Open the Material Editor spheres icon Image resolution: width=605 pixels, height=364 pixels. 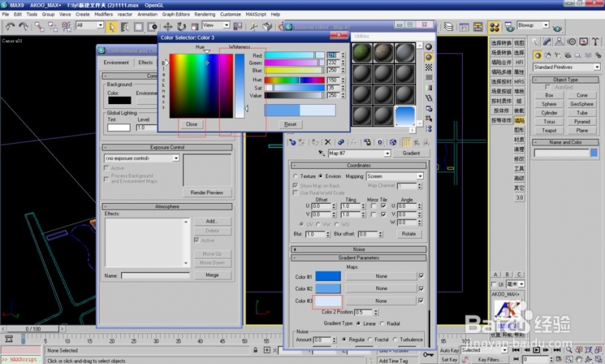coord(495,27)
